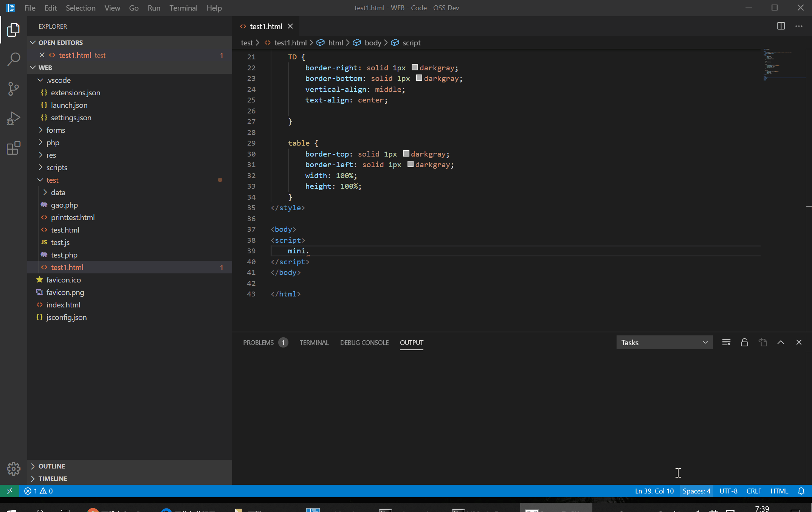The height and width of the screenshot is (512, 812).
Task: Click the darkgray swatch on border-right line
Action: click(415, 67)
